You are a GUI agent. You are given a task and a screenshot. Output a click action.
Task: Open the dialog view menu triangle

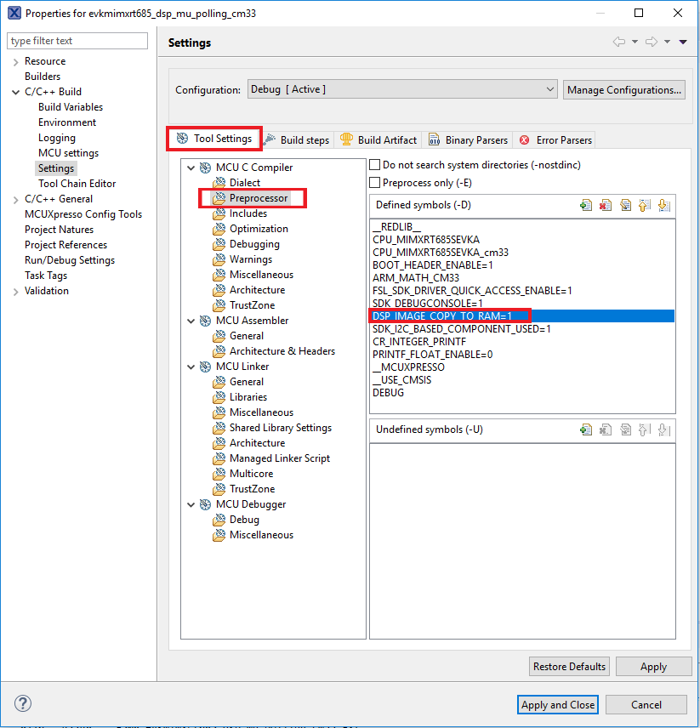pyautogui.click(x=683, y=43)
